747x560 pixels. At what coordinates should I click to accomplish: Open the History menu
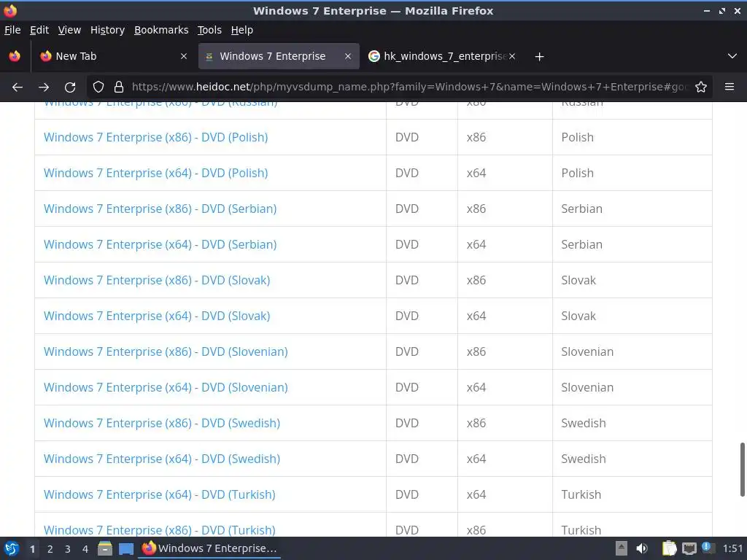[107, 30]
